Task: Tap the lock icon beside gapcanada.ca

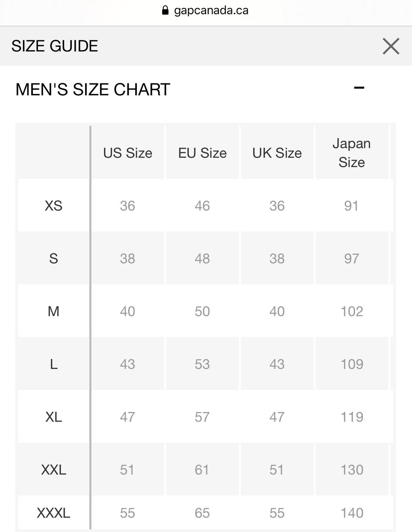Action: pyautogui.click(x=165, y=11)
